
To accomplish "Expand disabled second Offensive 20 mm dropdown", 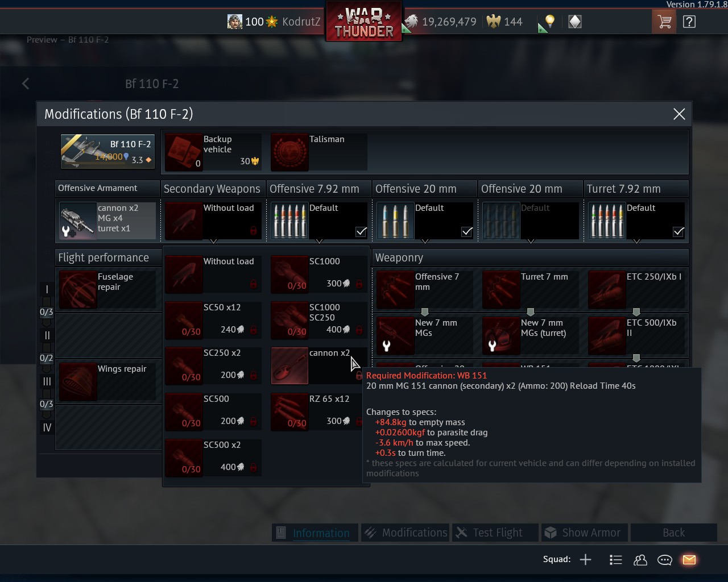I will point(531,241).
